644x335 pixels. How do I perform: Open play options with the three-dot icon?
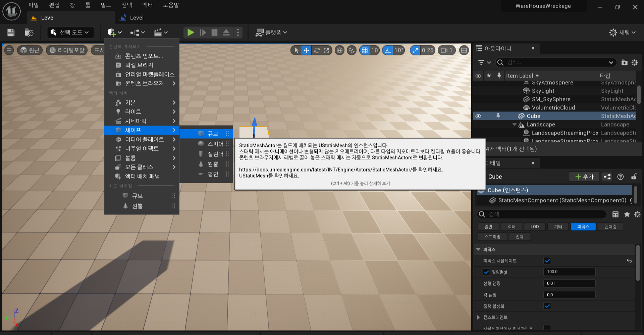coord(238,32)
